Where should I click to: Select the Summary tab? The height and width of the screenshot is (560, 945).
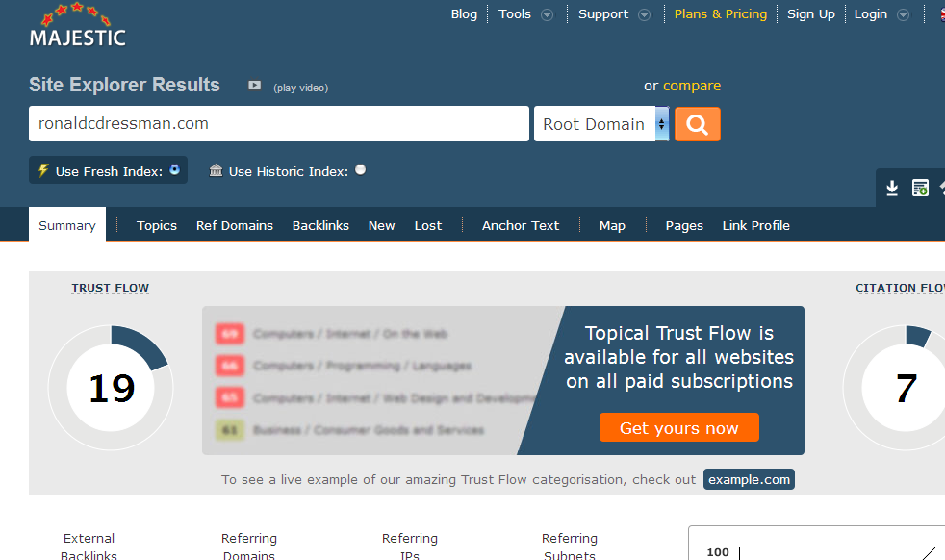(67, 225)
